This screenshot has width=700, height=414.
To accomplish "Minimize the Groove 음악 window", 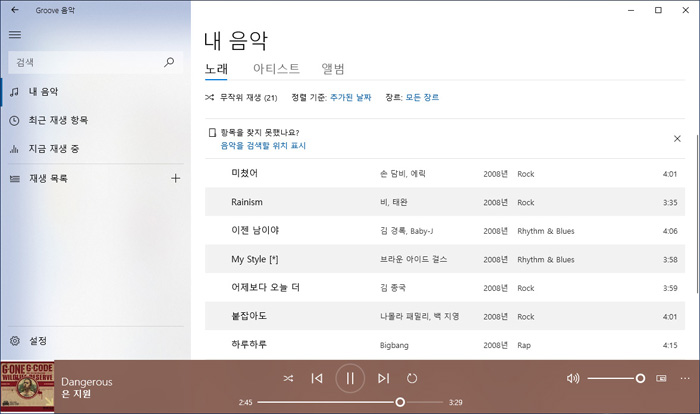I will 631,10.
